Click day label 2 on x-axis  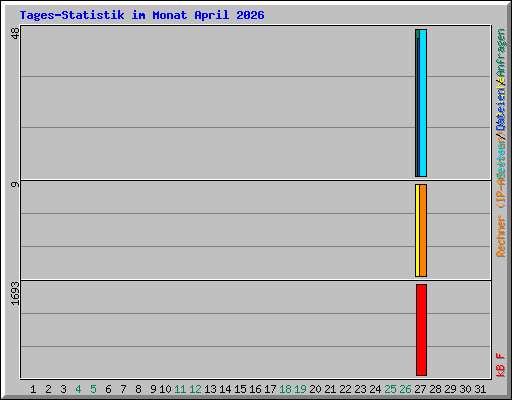(x=48, y=389)
